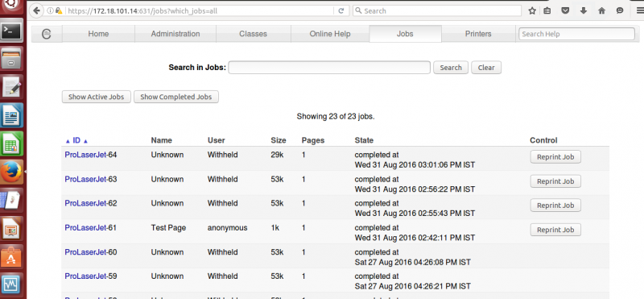The width and height of the screenshot is (644, 299).
Task: Open LibreOffice Writer in the launcher
Action: pos(11,115)
